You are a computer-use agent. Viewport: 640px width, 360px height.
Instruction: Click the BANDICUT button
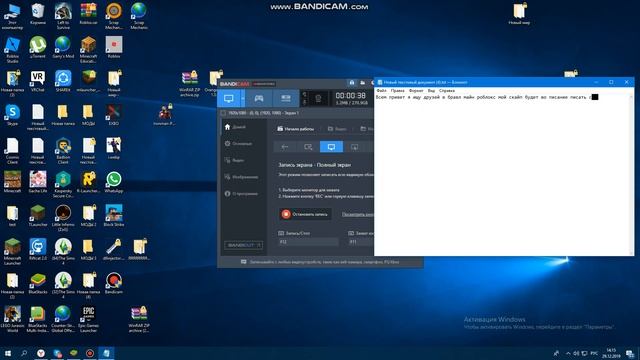[243, 245]
